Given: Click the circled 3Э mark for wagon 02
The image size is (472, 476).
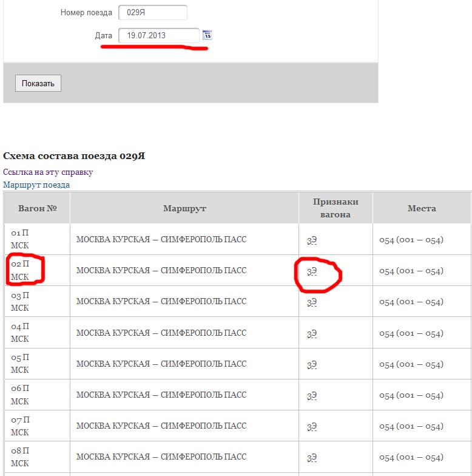Looking at the screenshot, I should tap(312, 271).
